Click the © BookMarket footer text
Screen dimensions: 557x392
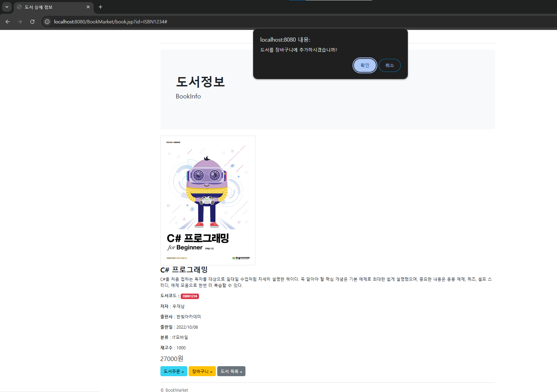[x=174, y=390]
